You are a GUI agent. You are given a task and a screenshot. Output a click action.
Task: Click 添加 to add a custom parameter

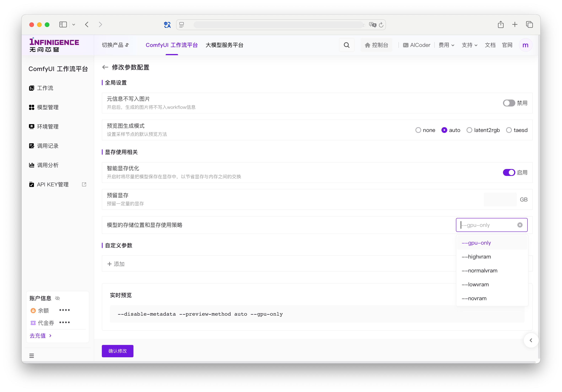[x=116, y=264]
